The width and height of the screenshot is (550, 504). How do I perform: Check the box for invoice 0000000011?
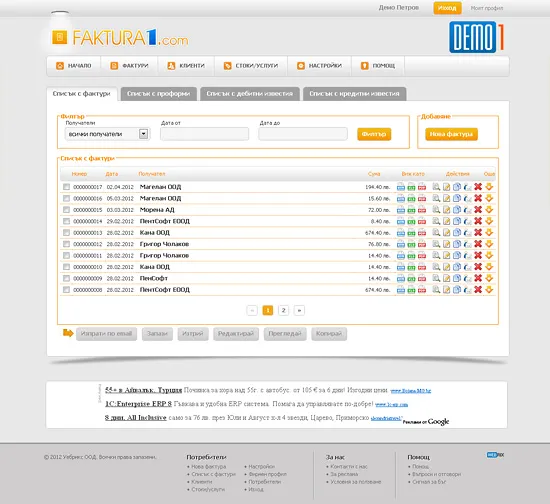tap(66, 256)
